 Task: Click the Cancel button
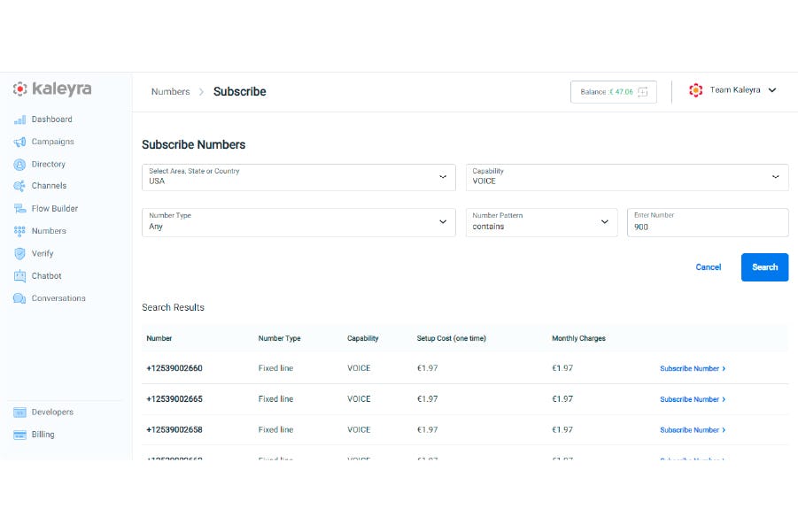click(708, 267)
